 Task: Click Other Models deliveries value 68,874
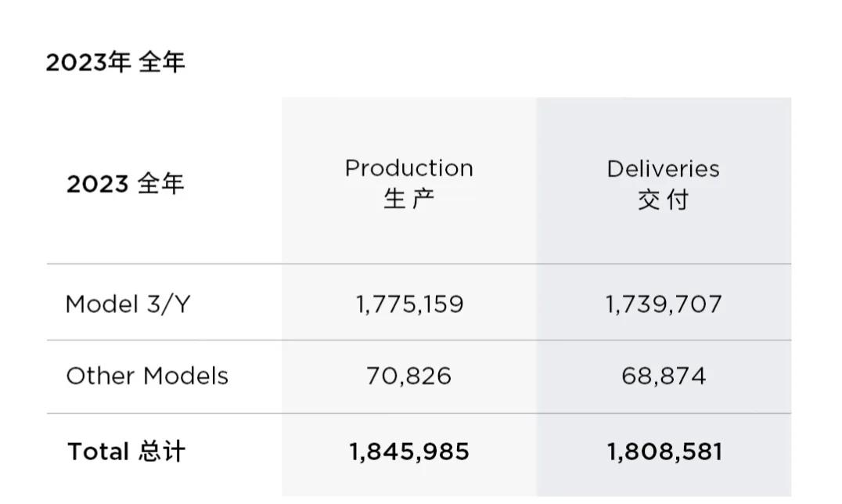pyautogui.click(x=664, y=376)
